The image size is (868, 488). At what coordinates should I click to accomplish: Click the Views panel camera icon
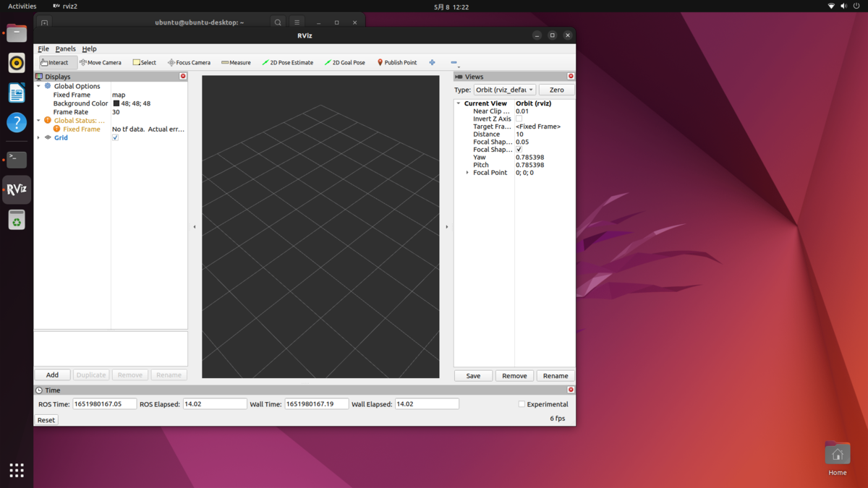point(459,76)
